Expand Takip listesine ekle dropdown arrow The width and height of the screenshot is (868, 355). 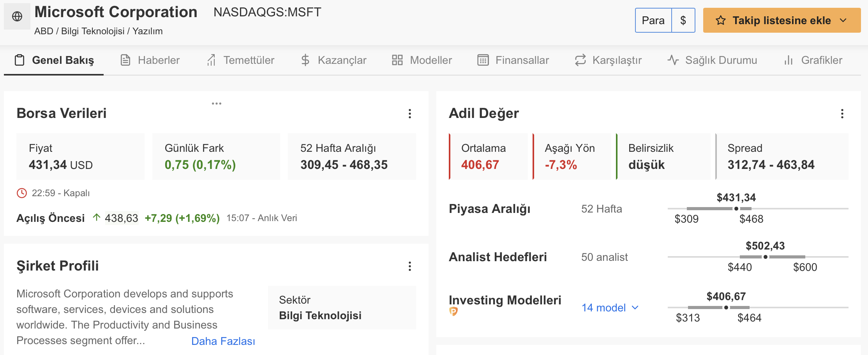(x=843, y=20)
